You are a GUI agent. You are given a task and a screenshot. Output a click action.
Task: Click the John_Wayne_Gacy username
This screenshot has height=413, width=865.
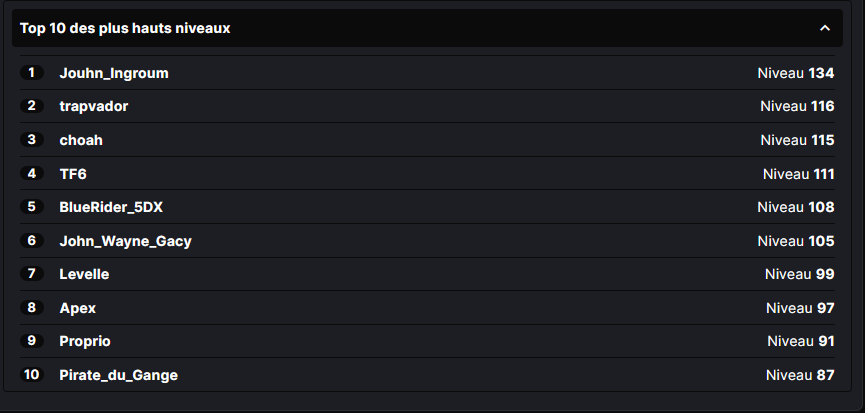click(125, 241)
